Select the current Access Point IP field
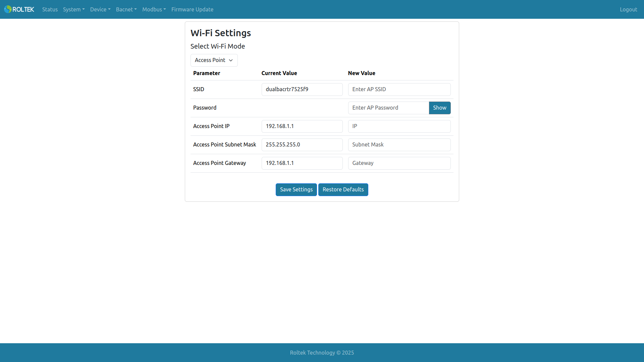Screen dimensions: 644x362 [302, 126]
